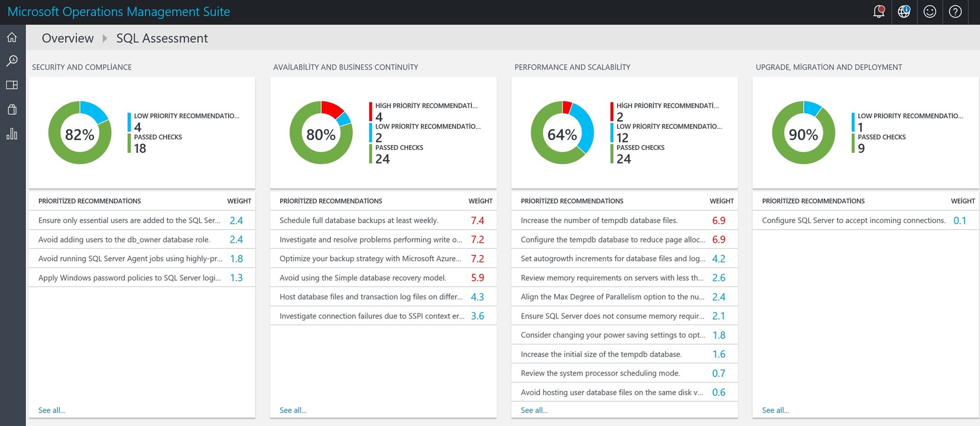980x426 pixels.
Task: Click the weight value 7.4
Action: click(478, 220)
